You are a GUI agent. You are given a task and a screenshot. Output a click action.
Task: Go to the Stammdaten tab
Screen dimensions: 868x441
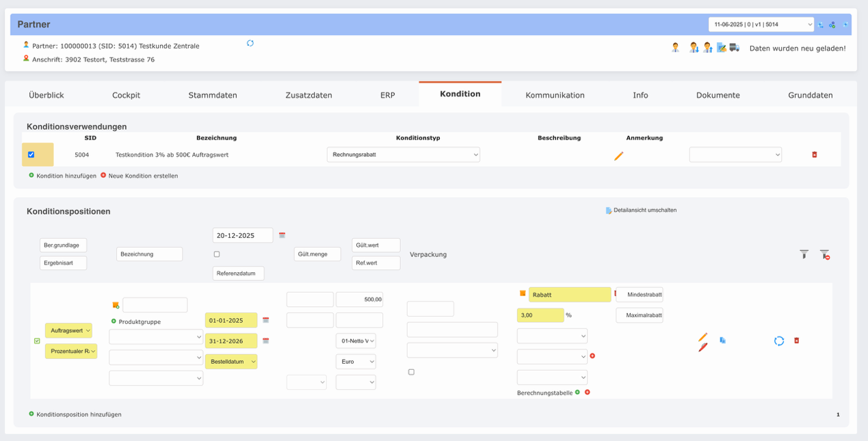point(213,95)
